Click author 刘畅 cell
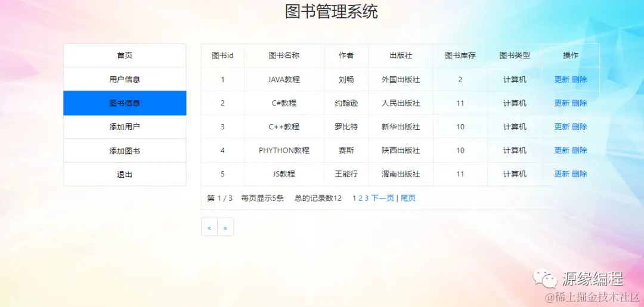Viewport: 644px width, 307px height. 346,80
